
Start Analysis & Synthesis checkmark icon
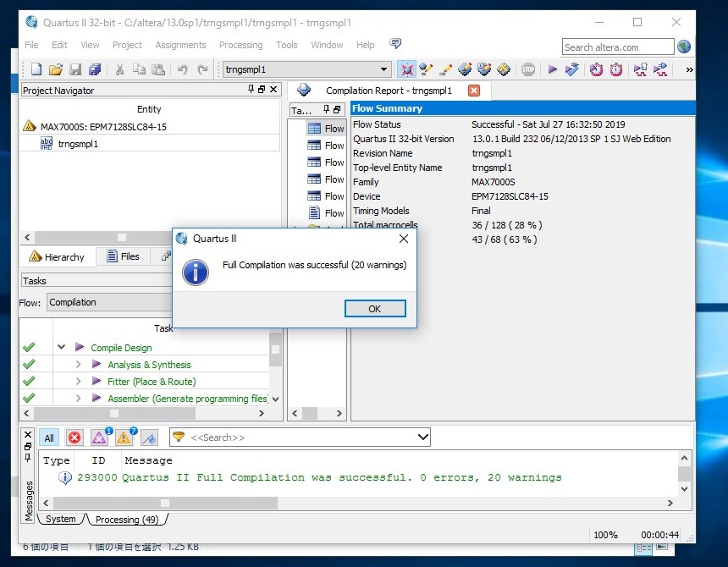point(572,69)
